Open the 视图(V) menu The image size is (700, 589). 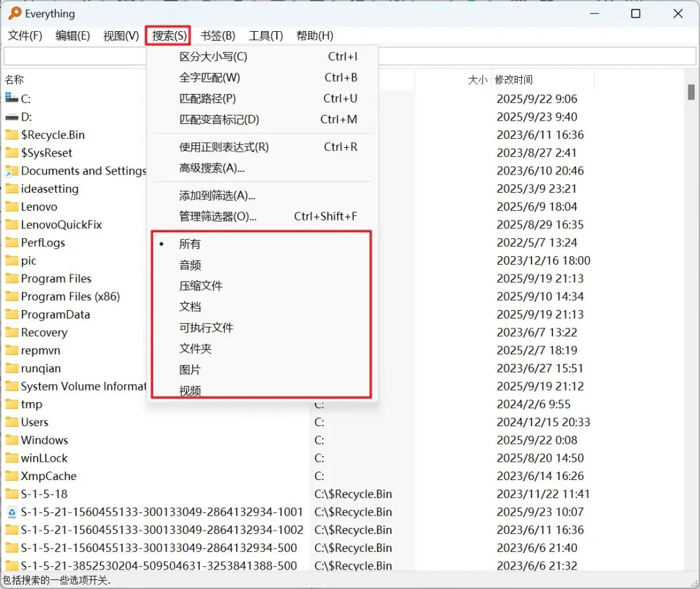click(121, 36)
